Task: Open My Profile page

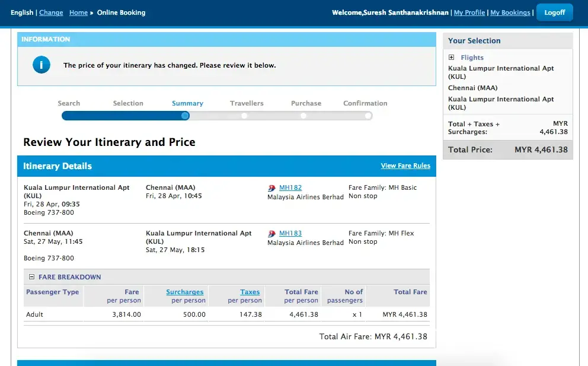Action: 469,12
